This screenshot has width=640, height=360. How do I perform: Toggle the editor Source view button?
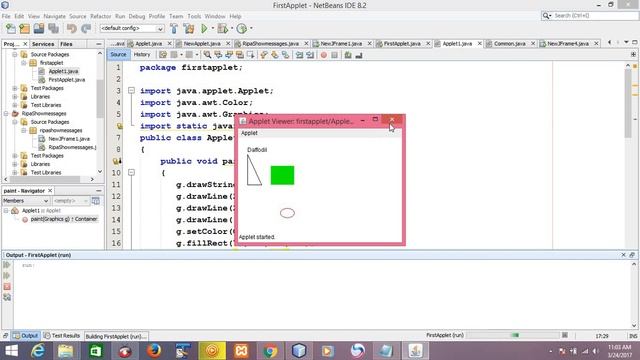pos(118,54)
